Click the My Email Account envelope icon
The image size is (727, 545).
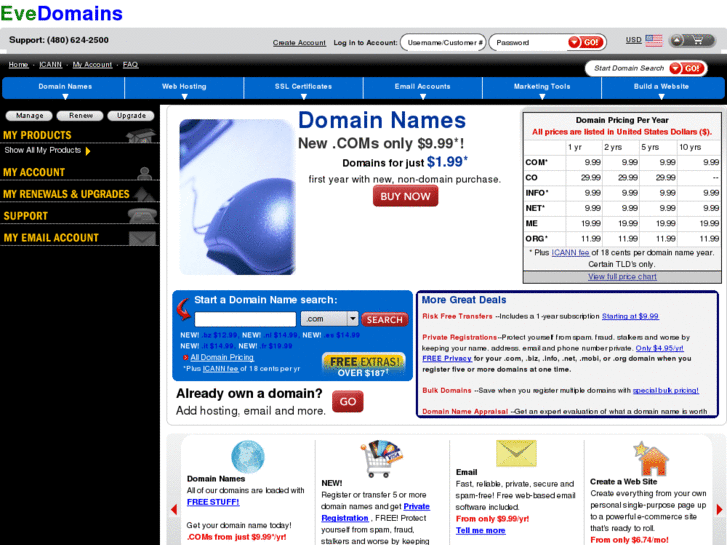pos(142,237)
